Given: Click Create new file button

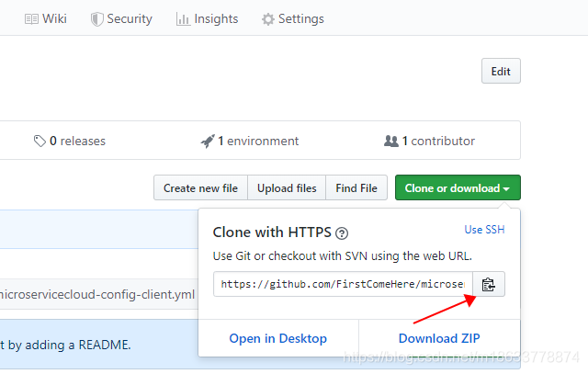Looking at the screenshot, I should point(200,187).
